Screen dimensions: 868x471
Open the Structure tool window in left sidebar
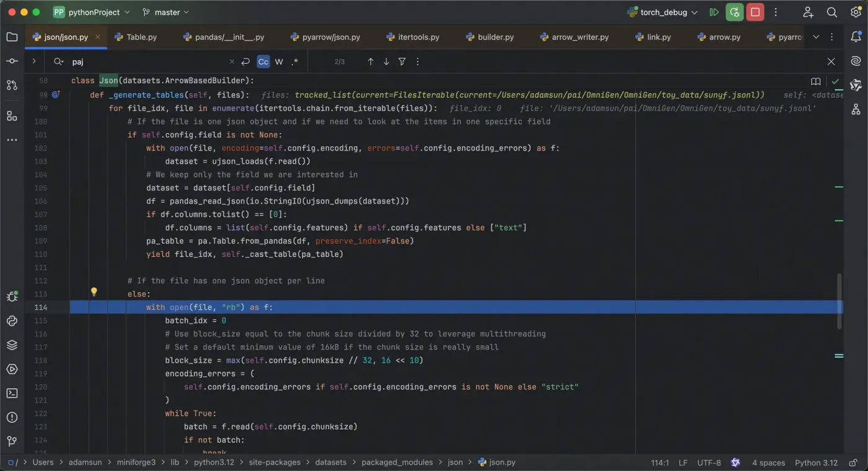12,116
